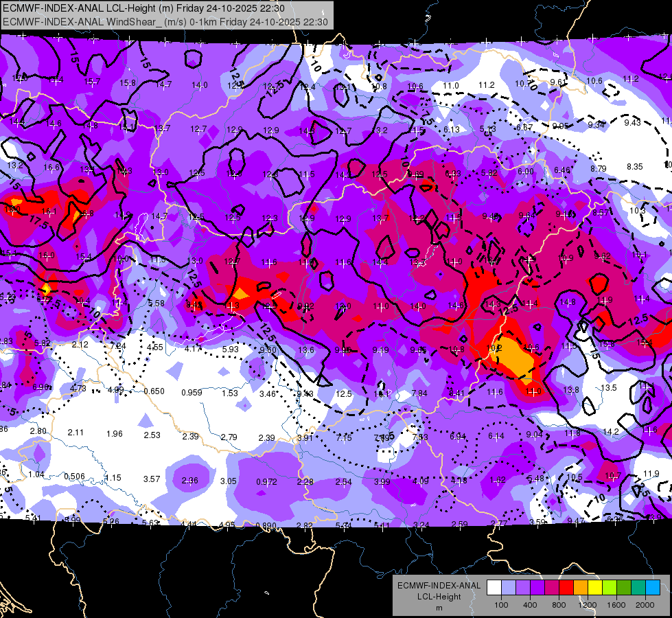The width and height of the screenshot is (672, 618).
Task: Click the grid value 4.55
Action: tap(154, 347)
